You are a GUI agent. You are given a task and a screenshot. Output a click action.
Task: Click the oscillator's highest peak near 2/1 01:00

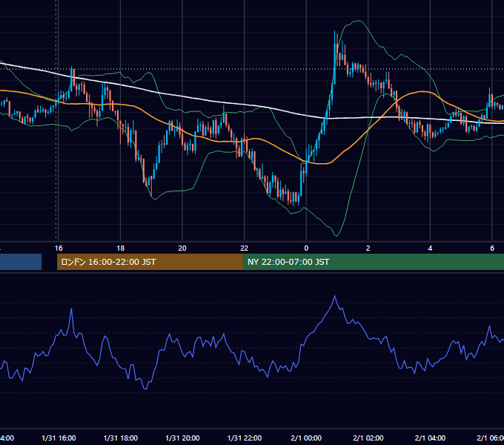pos(334,296)
